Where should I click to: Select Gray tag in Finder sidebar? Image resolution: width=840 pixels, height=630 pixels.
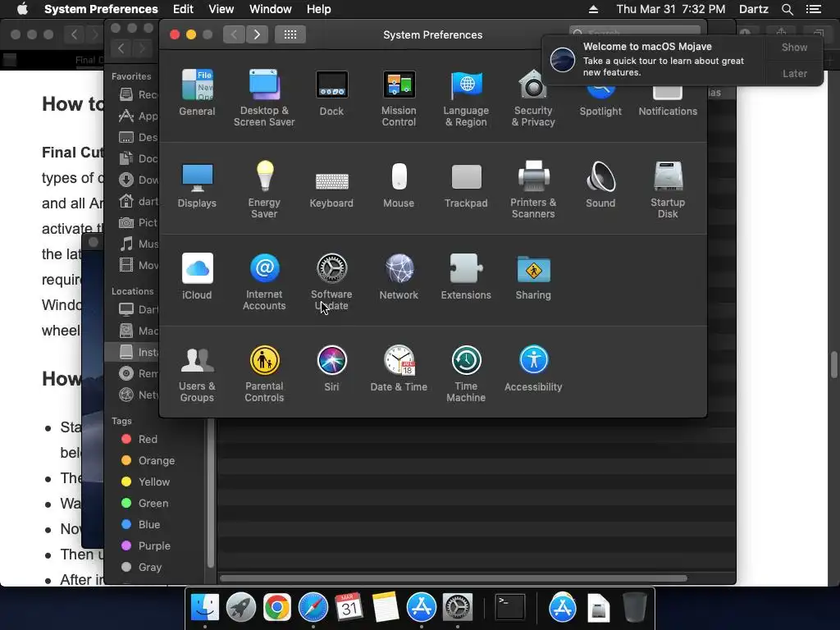click(141, 568)
